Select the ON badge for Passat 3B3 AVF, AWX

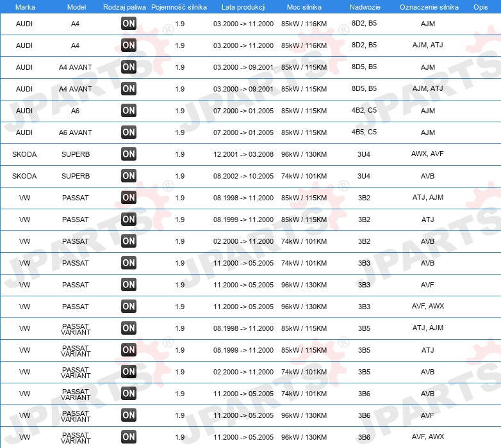click(x=129, y=307)
